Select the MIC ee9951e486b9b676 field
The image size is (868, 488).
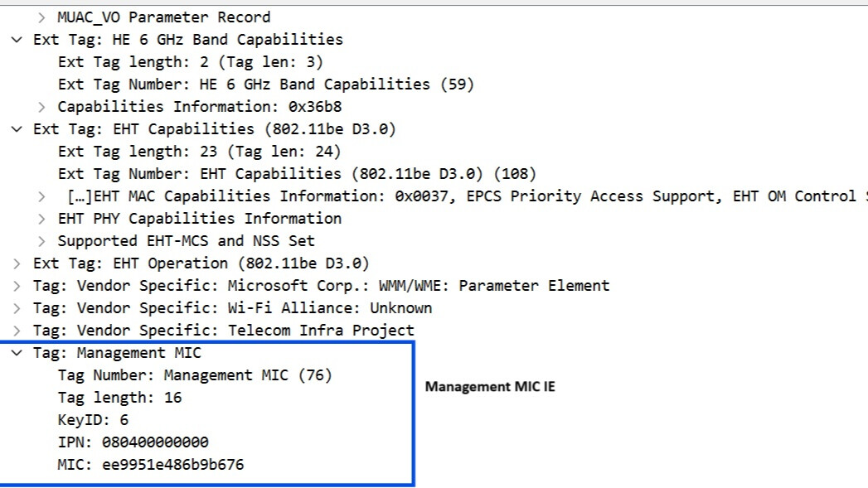[x=151, y=465]
